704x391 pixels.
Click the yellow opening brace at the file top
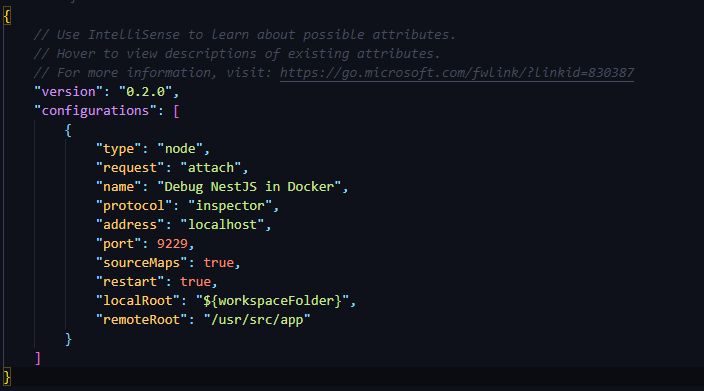pyautogui.click(x=7, y=17)
